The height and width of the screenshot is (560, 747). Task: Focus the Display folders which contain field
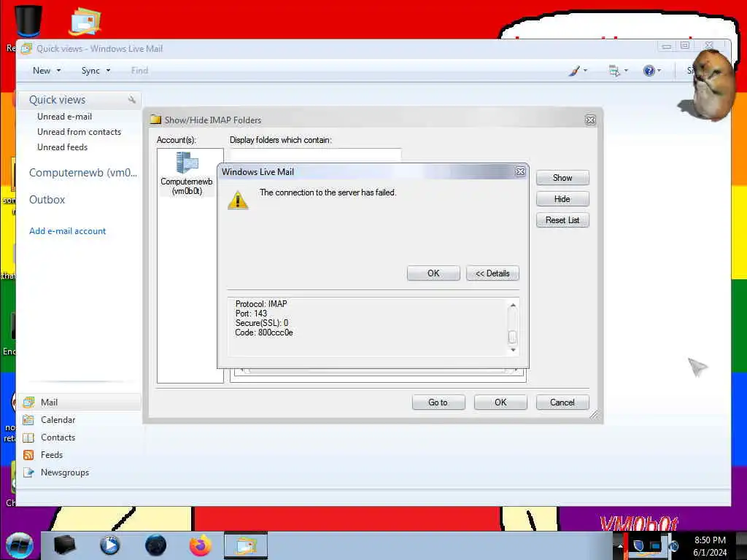point(315,155)
